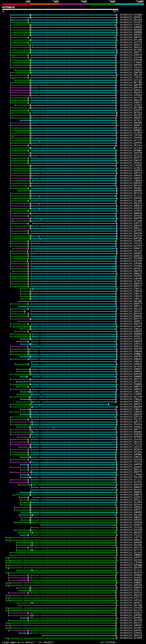Open hit UniRef100_P43287
The height and width of the screenshot is (644, 146).
[131, 22]
